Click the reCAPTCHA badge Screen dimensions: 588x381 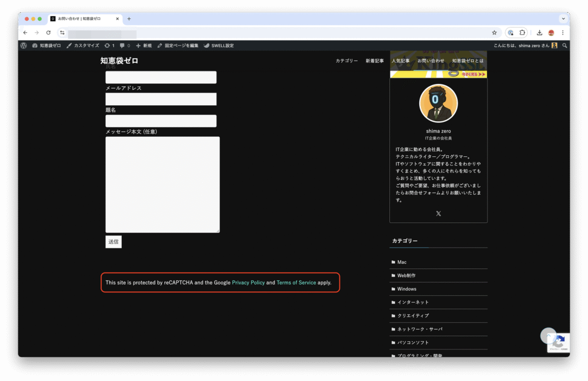[558, 342]
